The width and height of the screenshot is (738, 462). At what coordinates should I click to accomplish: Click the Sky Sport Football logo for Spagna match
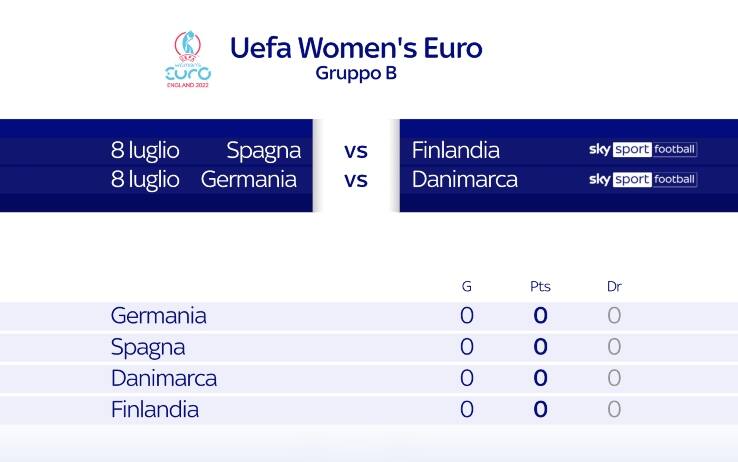pyautogui.click(x=642, y=150)
